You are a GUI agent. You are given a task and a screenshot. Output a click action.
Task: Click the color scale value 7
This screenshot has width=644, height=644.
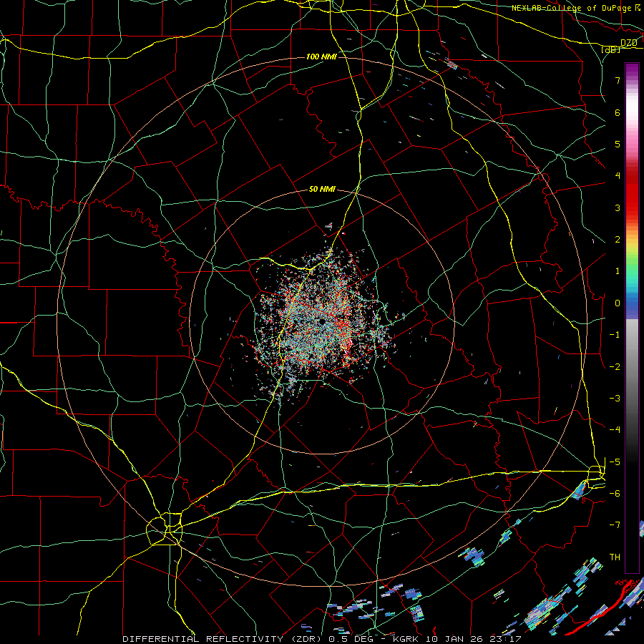[618, 80]
